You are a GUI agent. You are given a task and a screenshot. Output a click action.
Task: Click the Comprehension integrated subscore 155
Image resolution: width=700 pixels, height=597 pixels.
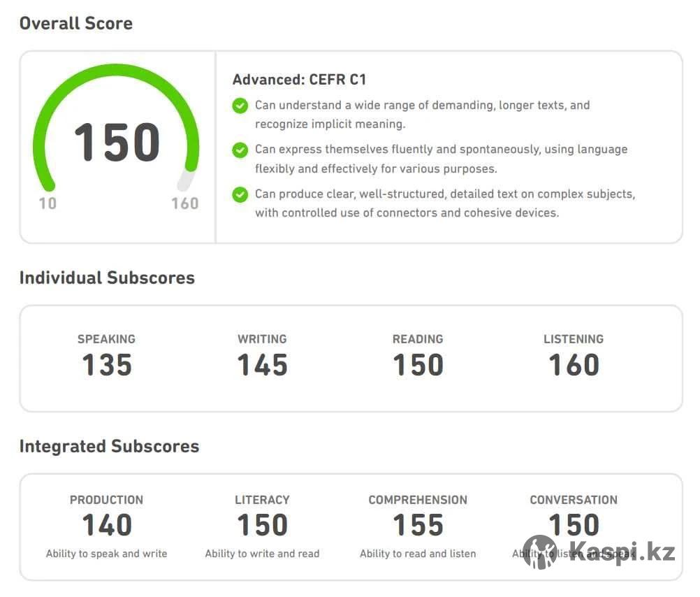click(418, 525)
